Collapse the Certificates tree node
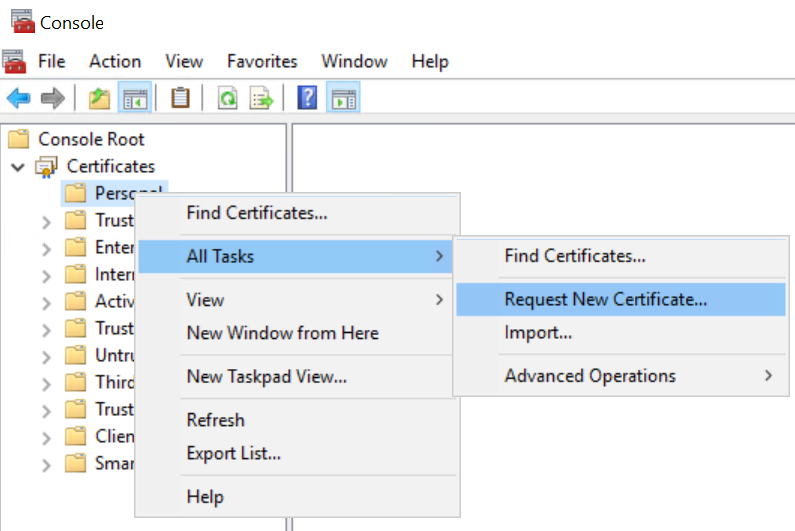Image resolution: width=795 pixels, height=531 pixels. 18,167
